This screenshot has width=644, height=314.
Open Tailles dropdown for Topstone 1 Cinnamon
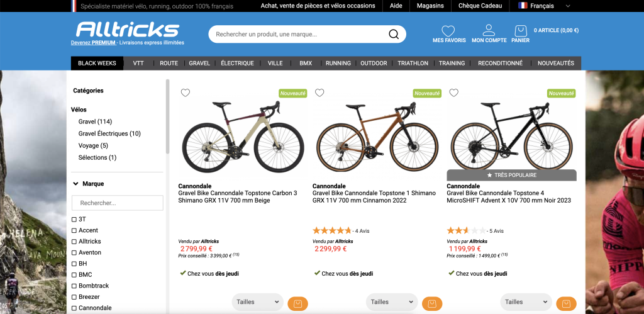(392, 302)
